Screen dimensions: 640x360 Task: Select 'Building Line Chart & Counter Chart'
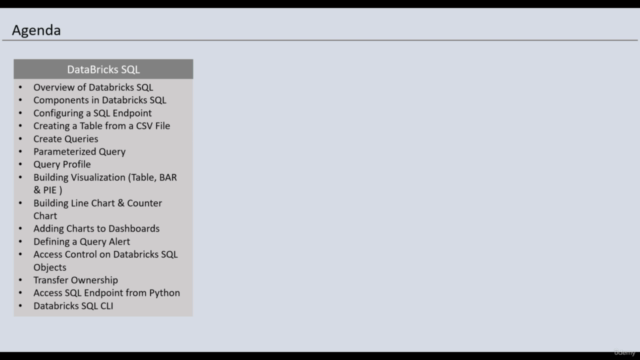click(98, 209)
